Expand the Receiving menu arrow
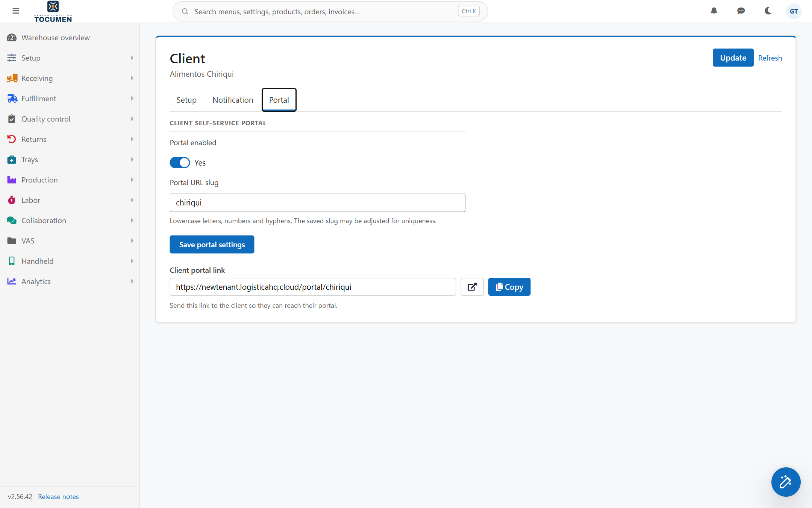The width and height of the screenshot is (812, 508). pos(132,78)
